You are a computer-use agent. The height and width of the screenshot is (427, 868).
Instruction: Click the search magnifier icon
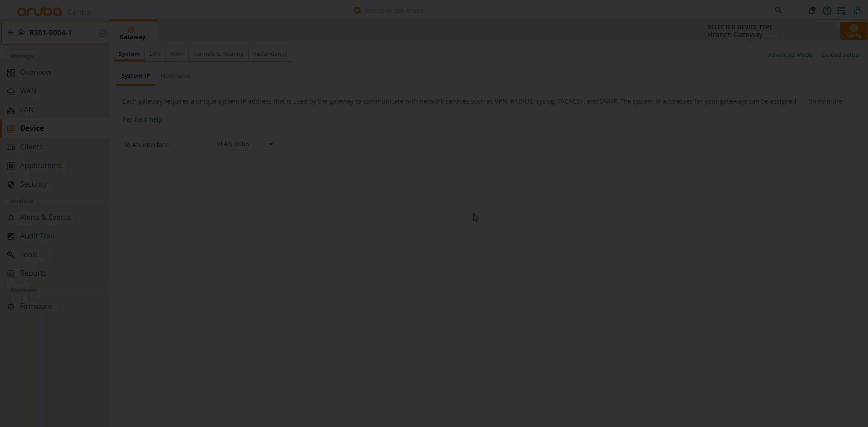click(x=778, y=10)
